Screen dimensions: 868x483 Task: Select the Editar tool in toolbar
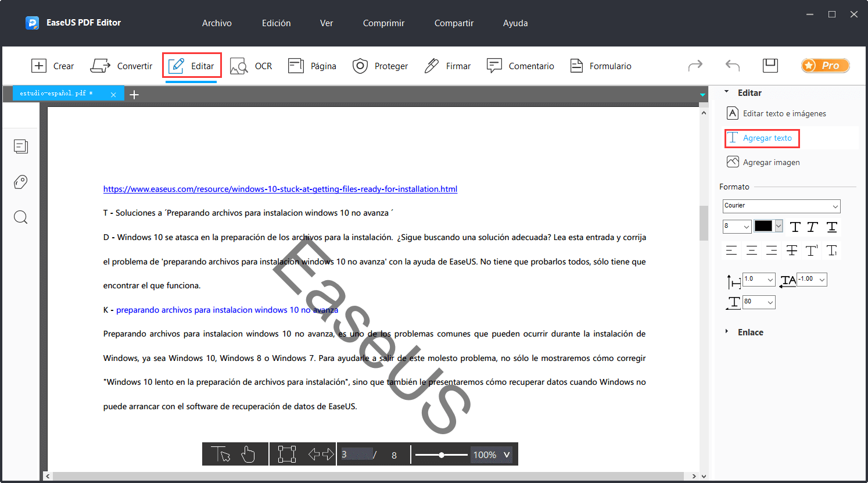pyautogui.click(x=192, y=66)
